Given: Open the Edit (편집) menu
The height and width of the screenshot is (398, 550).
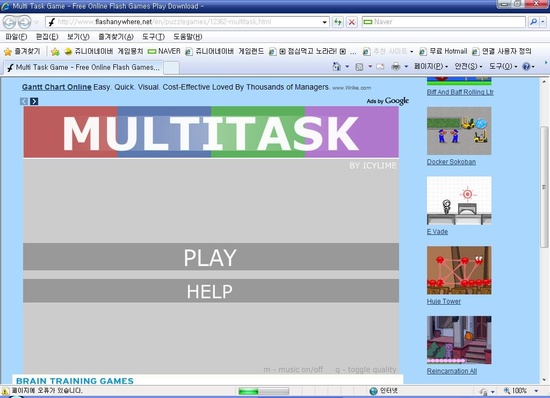Looking at the screenshot, I should tap(47, 37).
